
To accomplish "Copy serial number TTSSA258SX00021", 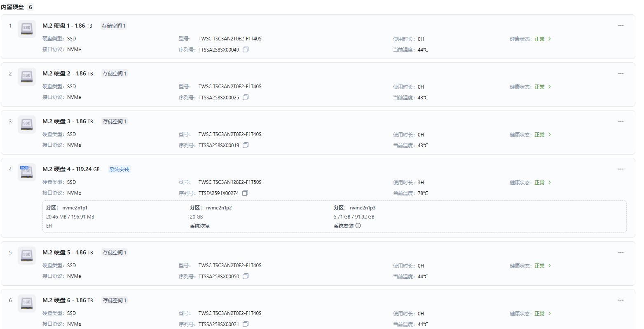I will [246, 324].
